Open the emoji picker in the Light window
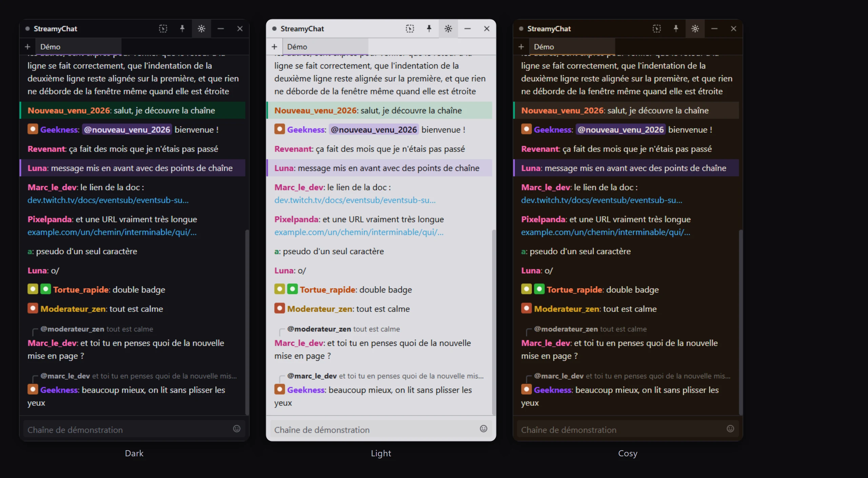The height and width of the screenshot is (478, 868). 484,429
